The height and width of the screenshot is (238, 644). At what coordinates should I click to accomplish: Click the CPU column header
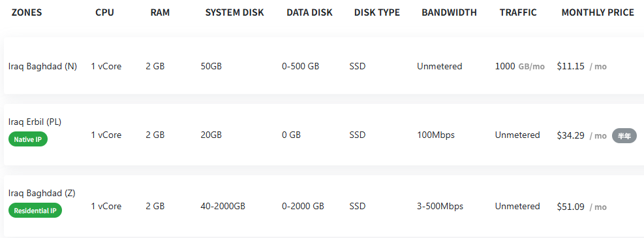click(x=105, y=12)
